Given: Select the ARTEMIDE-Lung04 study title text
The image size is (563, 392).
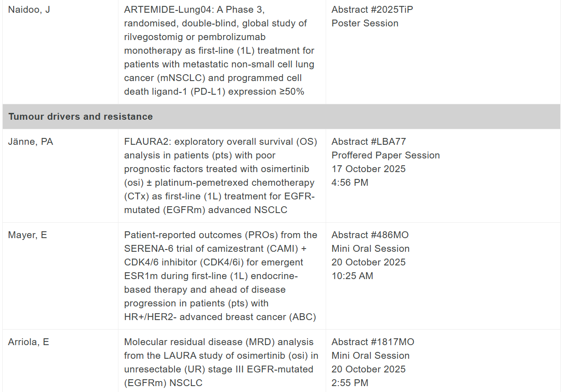Looking at the screenshot, I should pyautogui.click(x=219, y=50).
